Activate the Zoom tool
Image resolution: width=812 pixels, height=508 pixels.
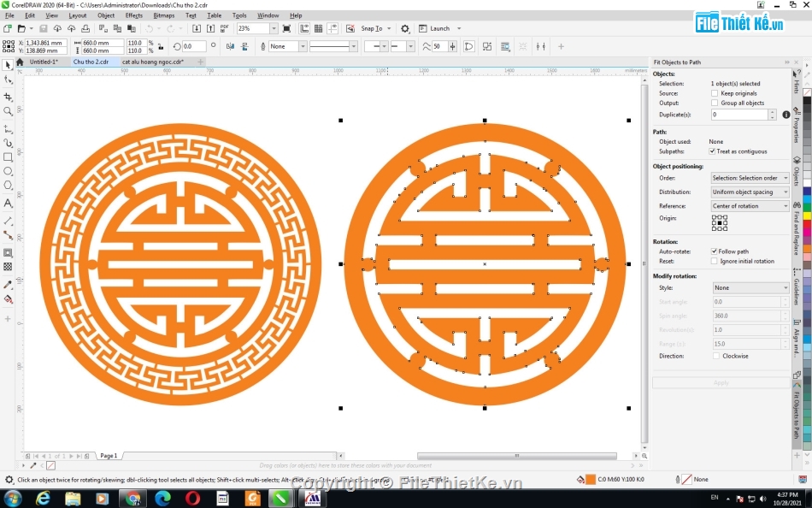[8, 111]
